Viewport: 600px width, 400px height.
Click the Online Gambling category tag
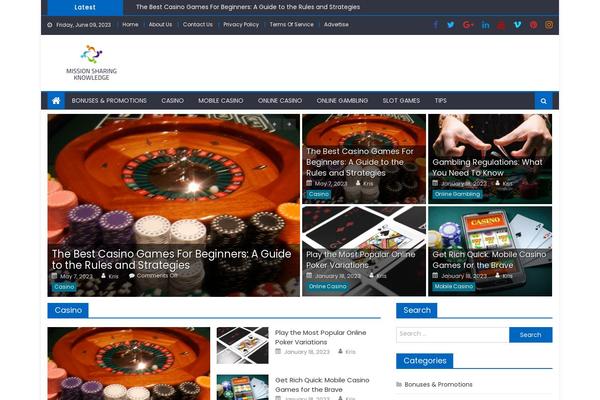(x=457, y=194)
